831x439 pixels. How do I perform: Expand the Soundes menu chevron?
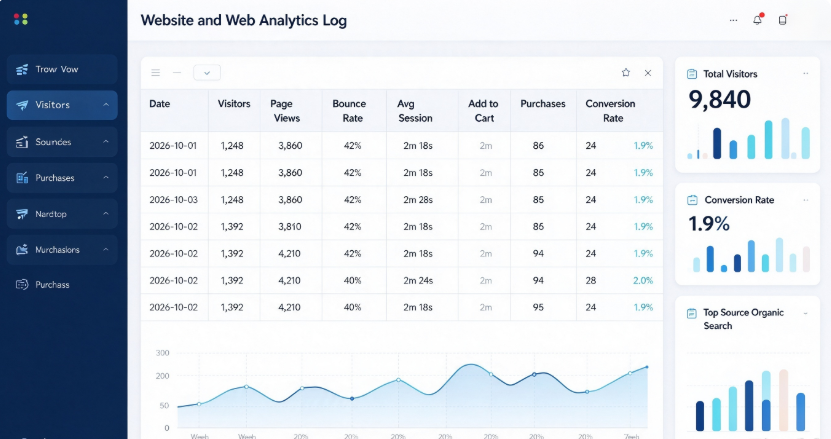point(106,142)
